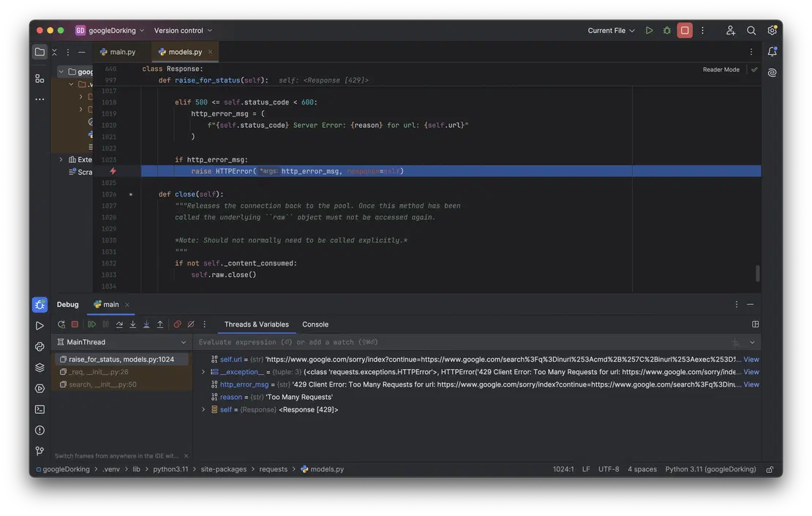The width and height of the screenshot is (812, 516).
Task: View full http_error_msg value
Action: coord(751,384)
